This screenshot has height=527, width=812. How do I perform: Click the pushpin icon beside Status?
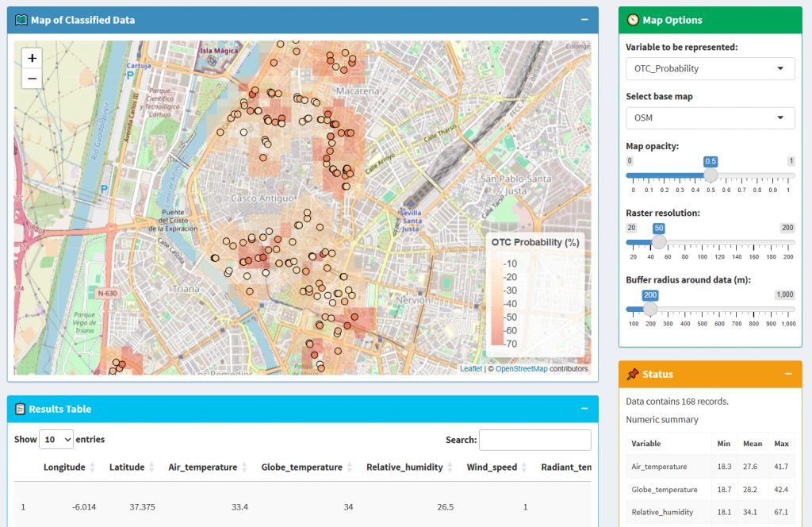[633, 374]
